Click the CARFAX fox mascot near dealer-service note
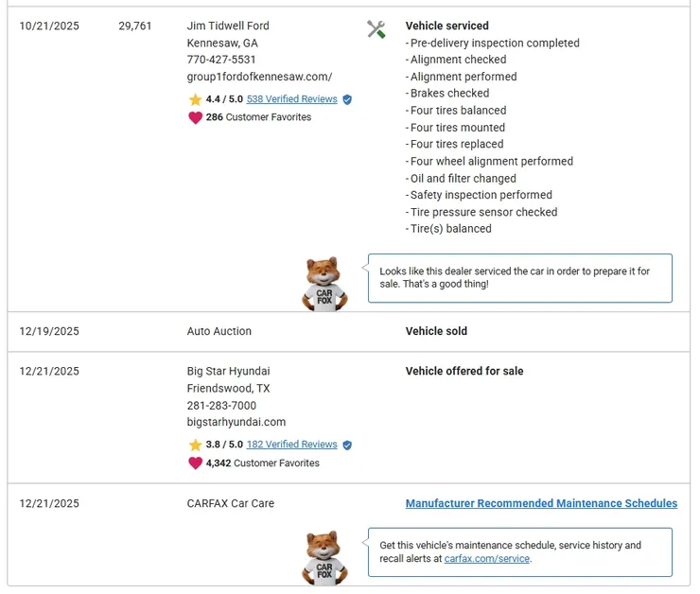700x594 pixels. click(324, 284)
